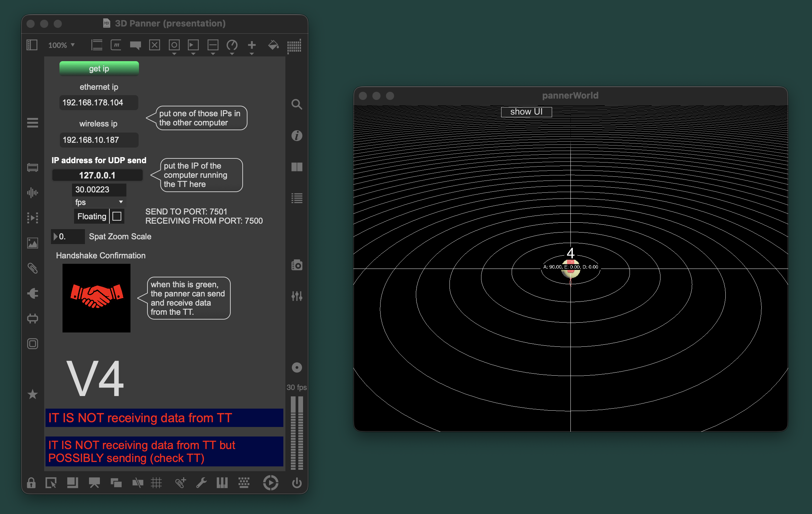Open the snapshots camera icon
The width and height of the screenshot is (812, 514).
(297, 265)
